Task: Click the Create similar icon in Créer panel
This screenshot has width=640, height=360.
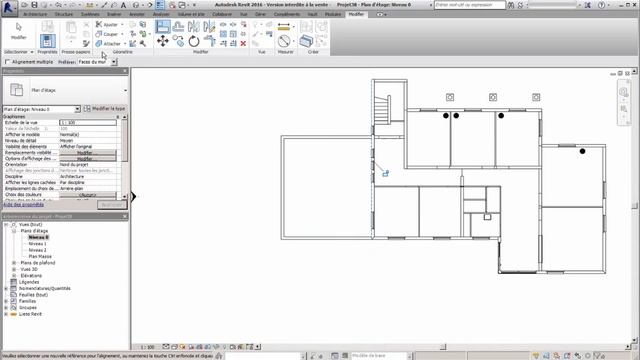Action: click(x=306, y=41)
